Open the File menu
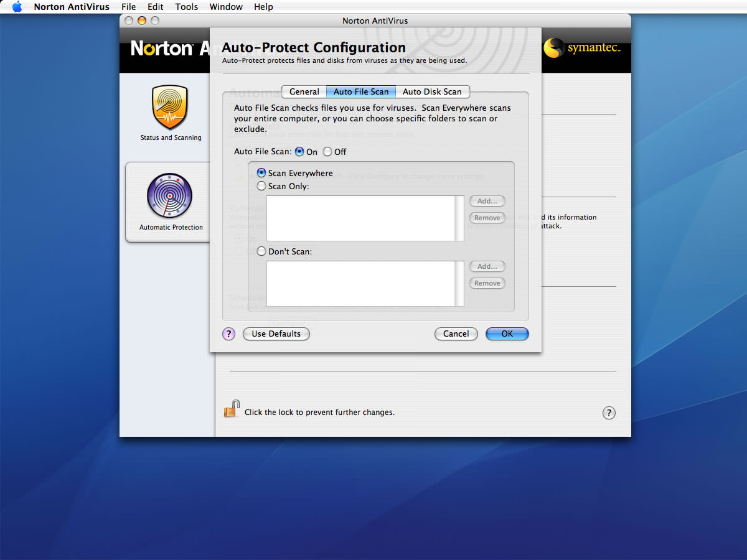This screenshot has height=560, width=747. 129,7
